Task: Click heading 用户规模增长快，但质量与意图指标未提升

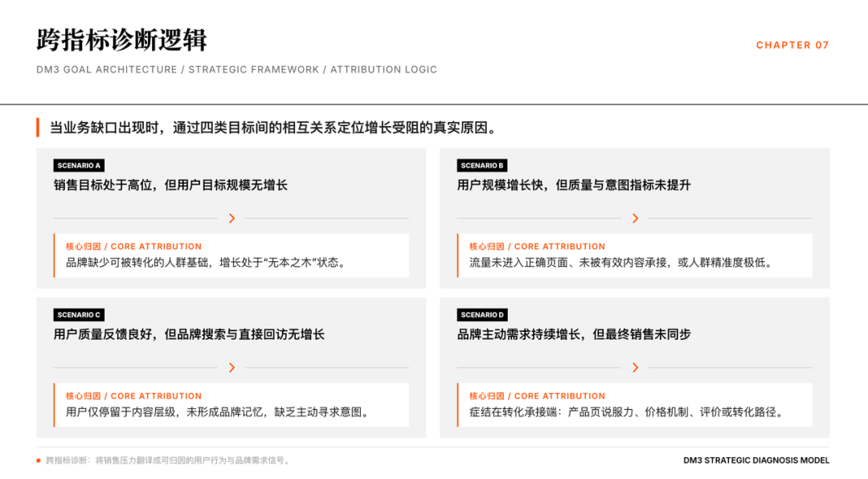Action: pos(574,186)
